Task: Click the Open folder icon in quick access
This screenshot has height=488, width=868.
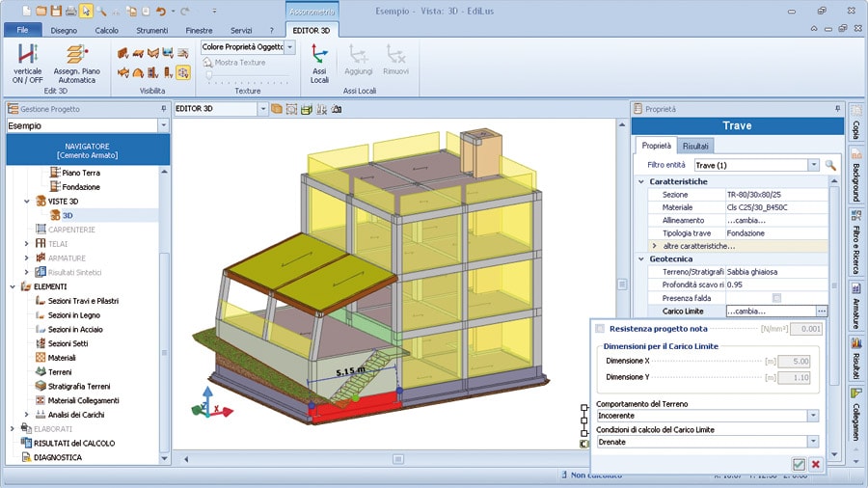Action: pos(41,11)
